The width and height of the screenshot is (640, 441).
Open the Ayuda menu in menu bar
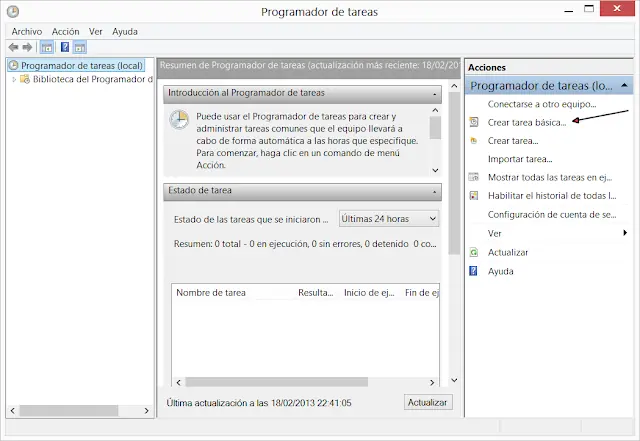125,31
